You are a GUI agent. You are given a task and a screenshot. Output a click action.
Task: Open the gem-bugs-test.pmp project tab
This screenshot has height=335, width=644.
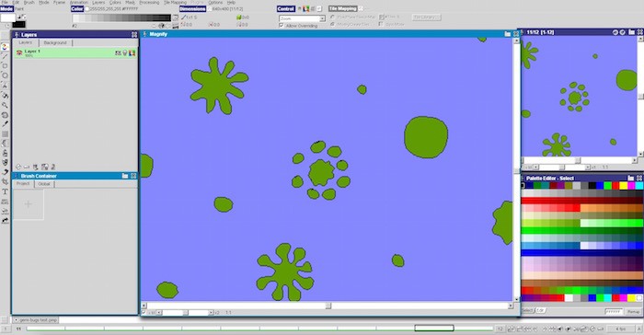(36, 319)
